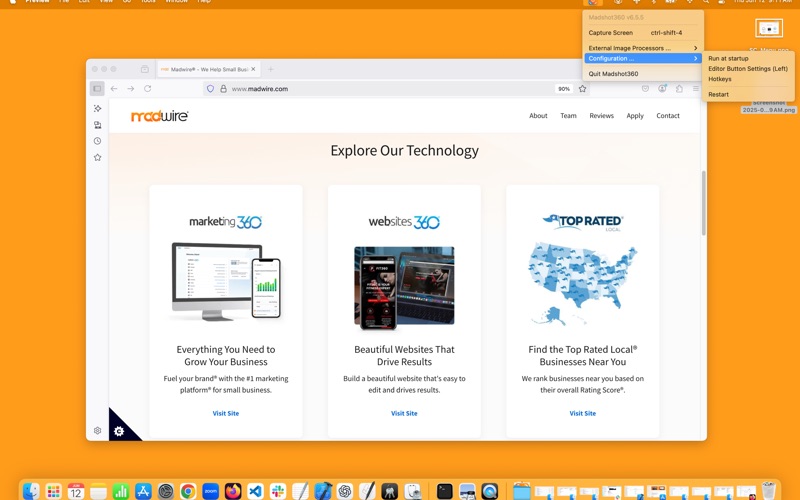The height and width of the screenshot is (500, 800).
Task: Open the tracking protection shield icon
Action: click(210, 88)
